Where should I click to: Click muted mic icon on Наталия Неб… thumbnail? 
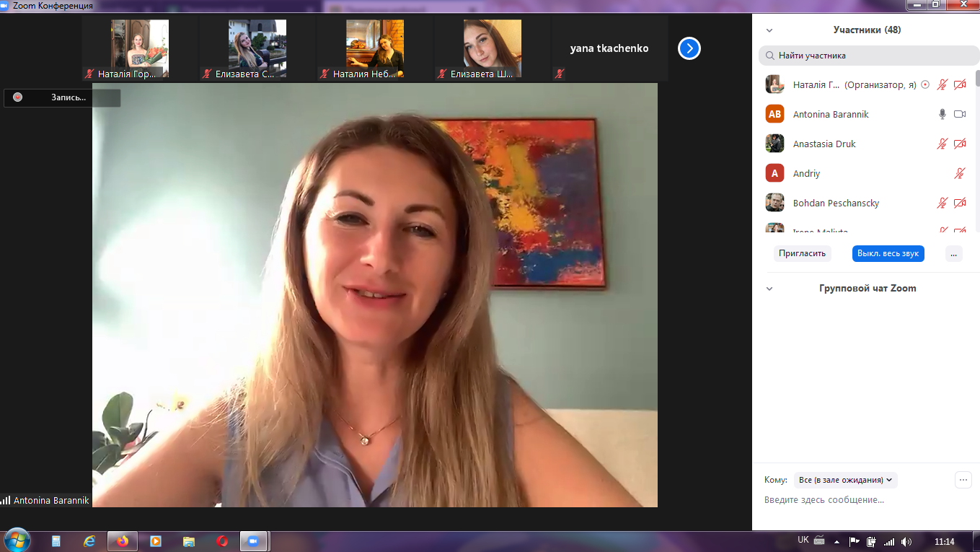pos(325,74)
